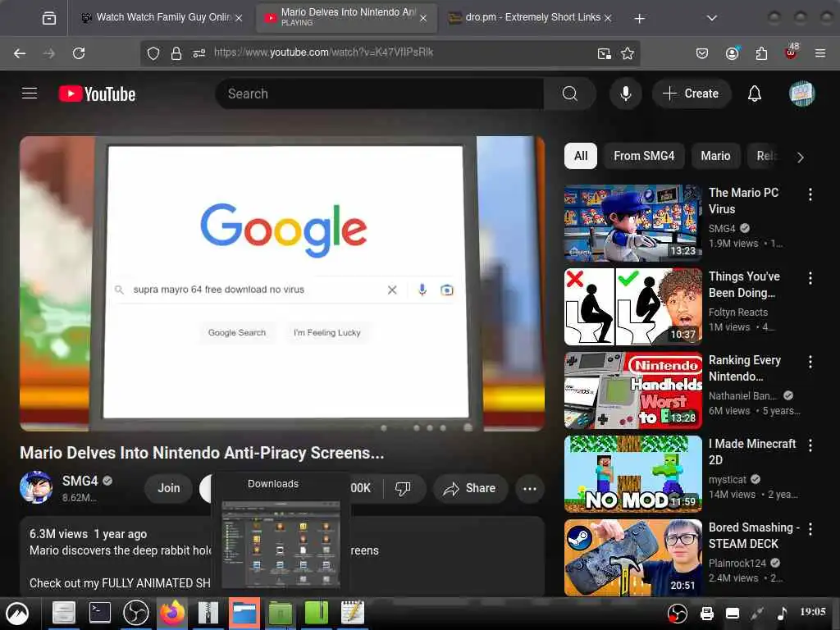
Task: Click the Create button
Action: point(691,94)
